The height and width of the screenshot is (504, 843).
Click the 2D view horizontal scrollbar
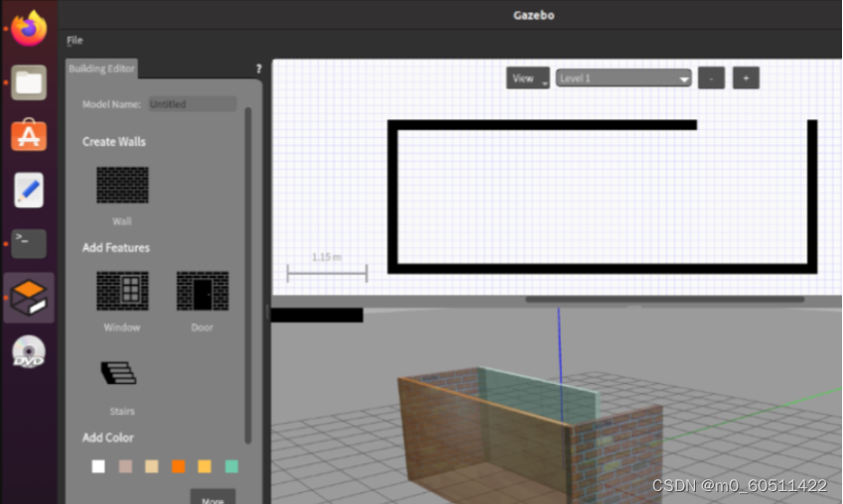(664, 300)
